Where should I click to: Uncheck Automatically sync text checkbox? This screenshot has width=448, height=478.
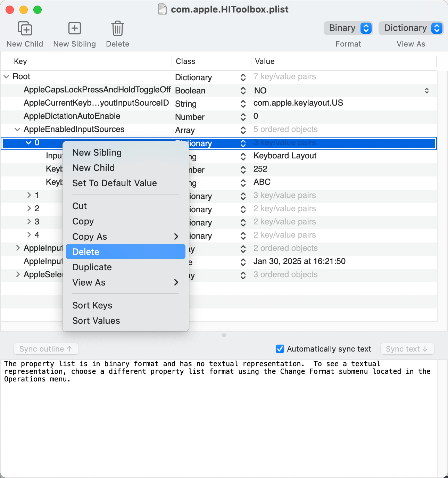tap(280, 349)
